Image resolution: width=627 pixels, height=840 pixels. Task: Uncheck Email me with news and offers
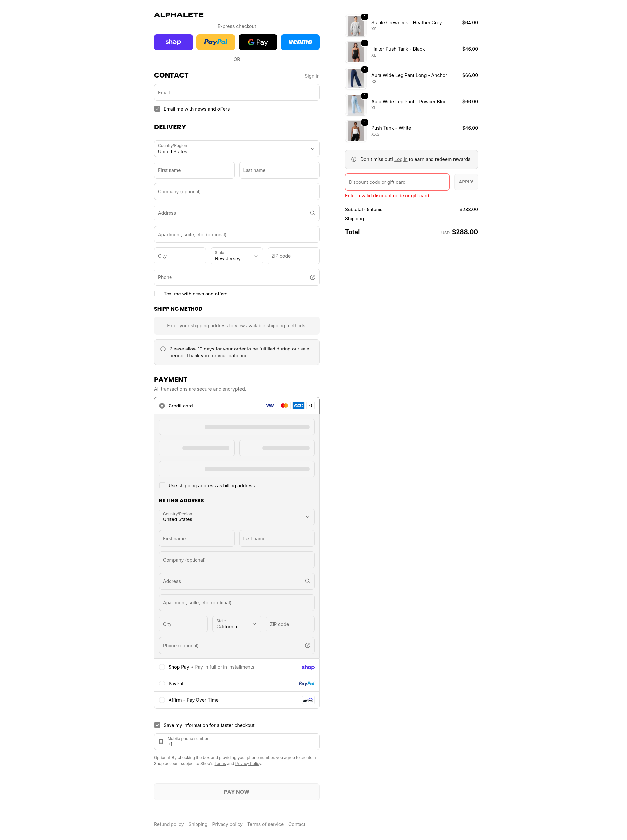(x=158, y=109)
